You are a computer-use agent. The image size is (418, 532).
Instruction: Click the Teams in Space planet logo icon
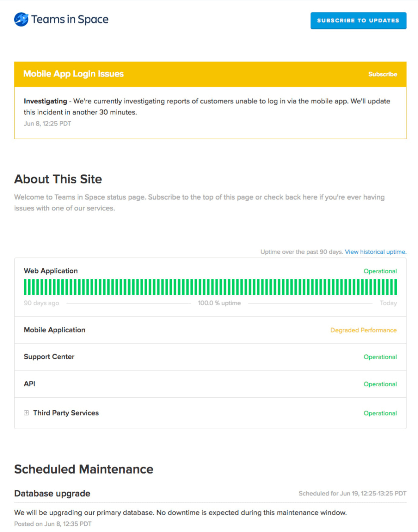[x=21, y=19]
